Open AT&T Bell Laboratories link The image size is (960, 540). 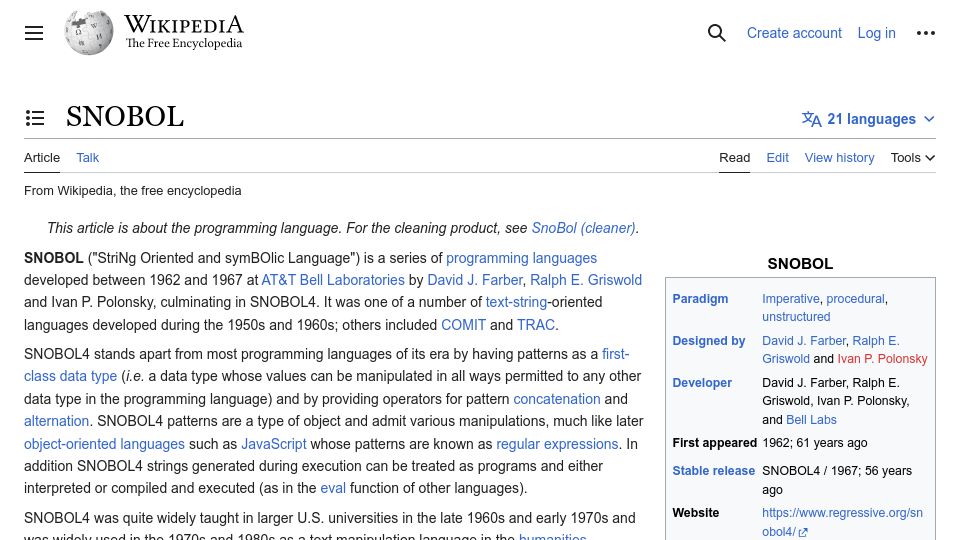332,280
